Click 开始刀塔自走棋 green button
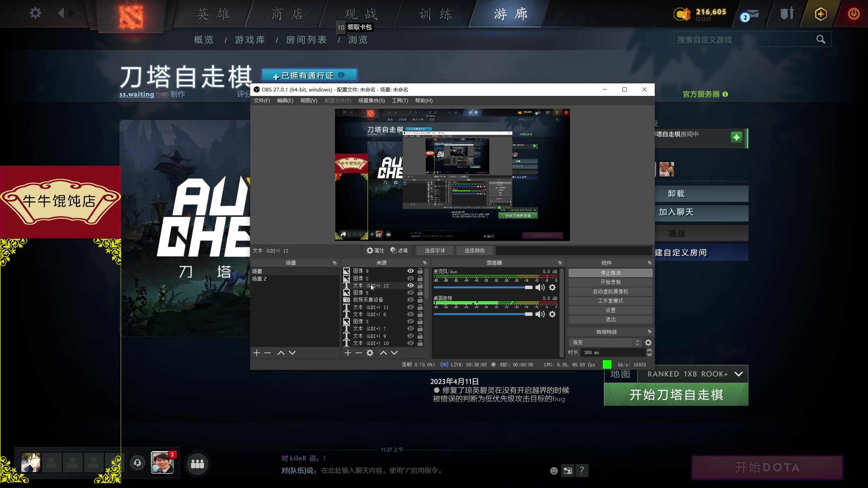Viewport: 868px width, 488px height. (676, 395)
